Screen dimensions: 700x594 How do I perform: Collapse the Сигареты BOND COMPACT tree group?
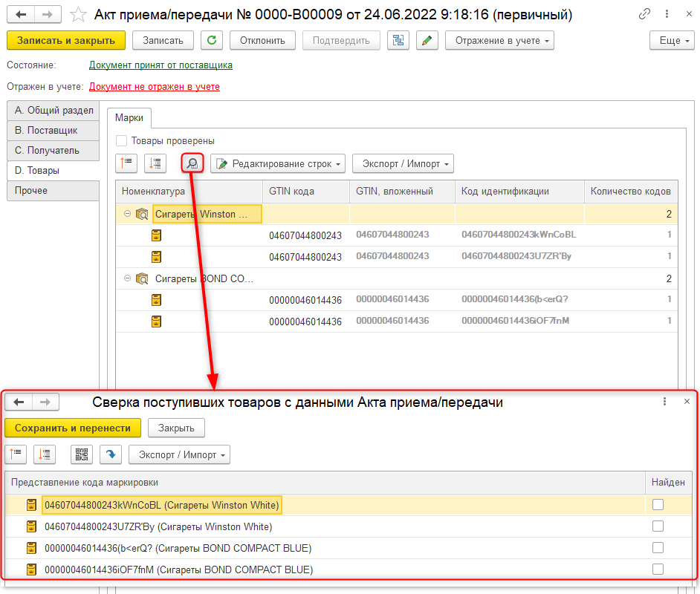(x=127, y=278)
